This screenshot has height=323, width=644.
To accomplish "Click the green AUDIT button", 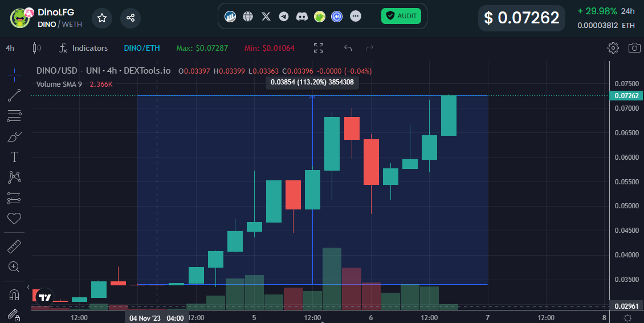I will point(401,16).
